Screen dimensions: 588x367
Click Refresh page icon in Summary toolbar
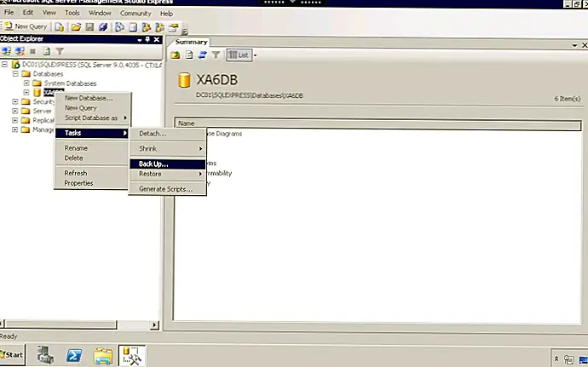point(189,55)
